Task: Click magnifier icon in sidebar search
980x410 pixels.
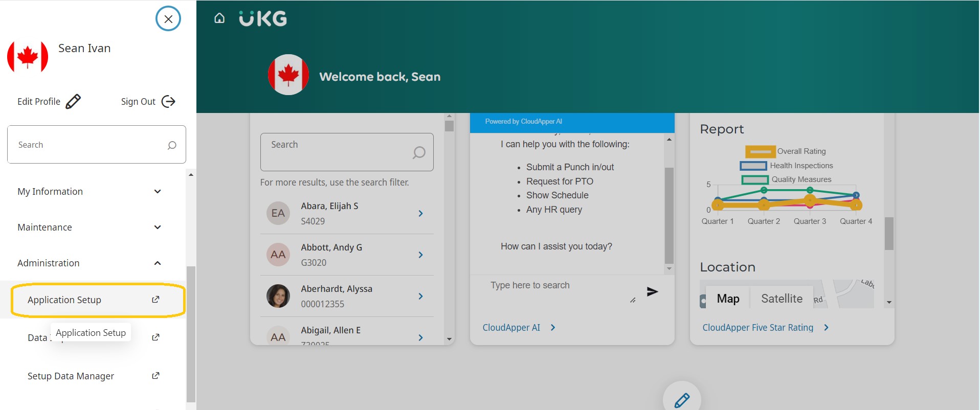Action: pos(172,145)
